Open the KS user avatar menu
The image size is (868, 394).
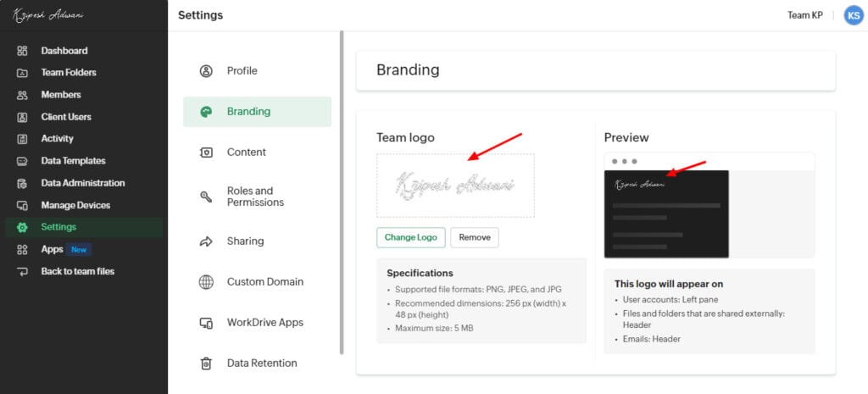(853, 15)
